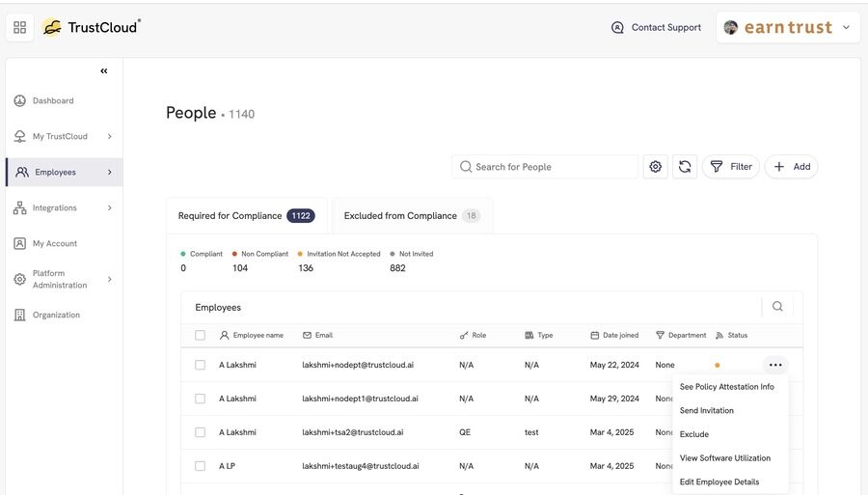Viewport: 868px width, 495px height.
Task: Sort by Department column header
Action: [x=681, y=335]
